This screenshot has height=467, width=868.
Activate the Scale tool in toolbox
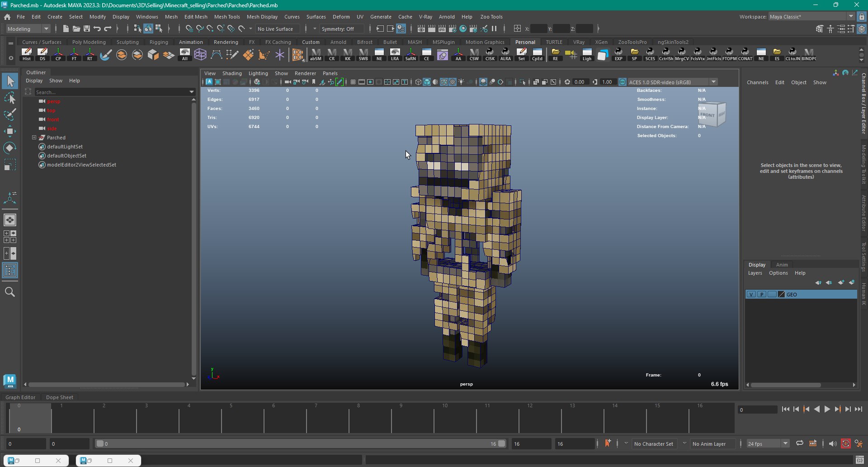[x=10, y=165]
